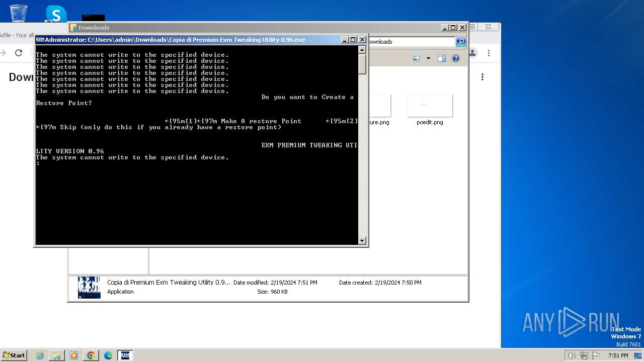Close the console window
Image resolution: width=644 pixels, height=362 pixels.
point(362,40)
